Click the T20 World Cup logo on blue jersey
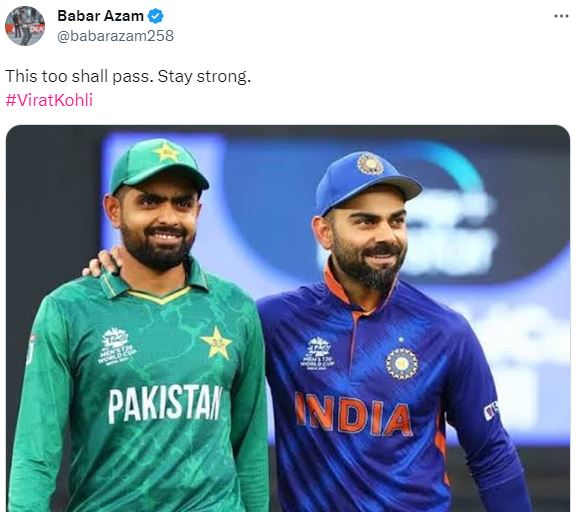 coord(318,353)
